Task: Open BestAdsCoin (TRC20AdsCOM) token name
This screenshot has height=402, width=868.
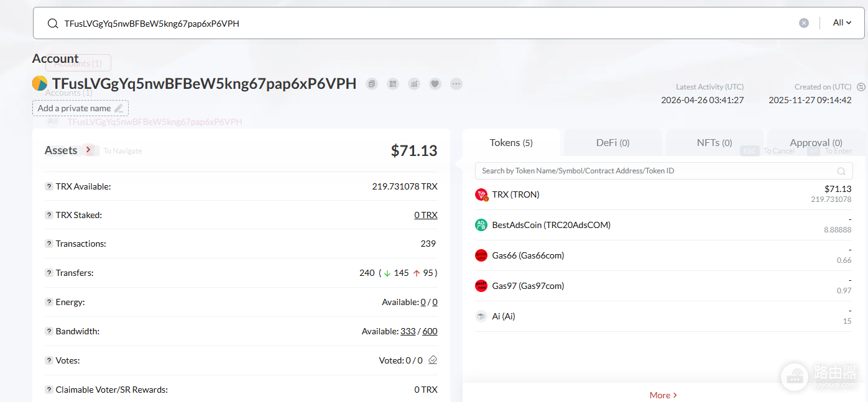Action: [552, 225]
